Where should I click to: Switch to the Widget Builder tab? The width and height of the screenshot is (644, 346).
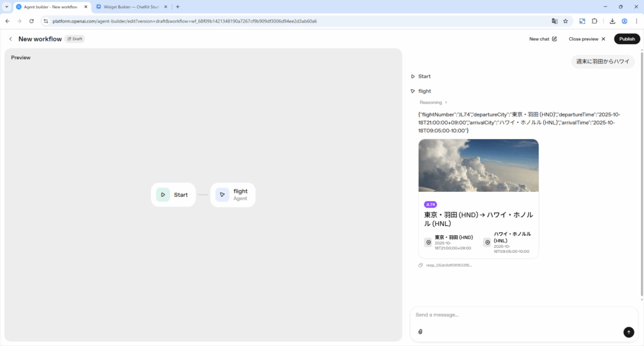(130, 6)
